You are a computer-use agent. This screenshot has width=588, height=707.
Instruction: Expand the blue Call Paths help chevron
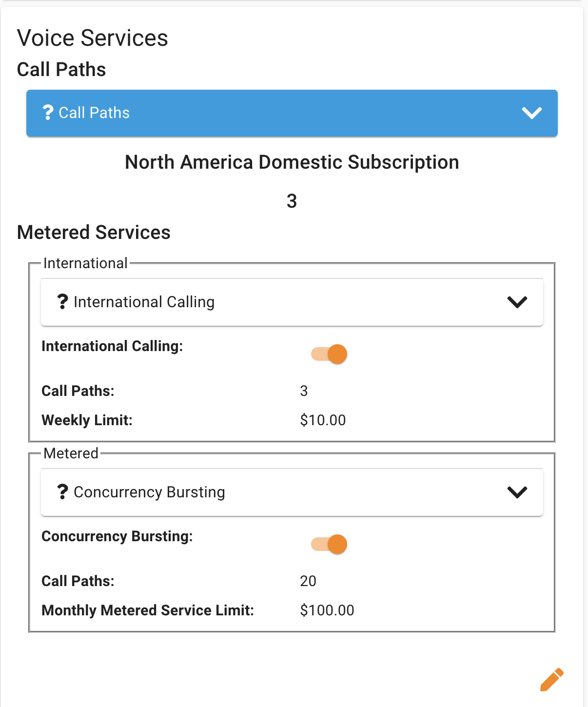coord(531,113)
